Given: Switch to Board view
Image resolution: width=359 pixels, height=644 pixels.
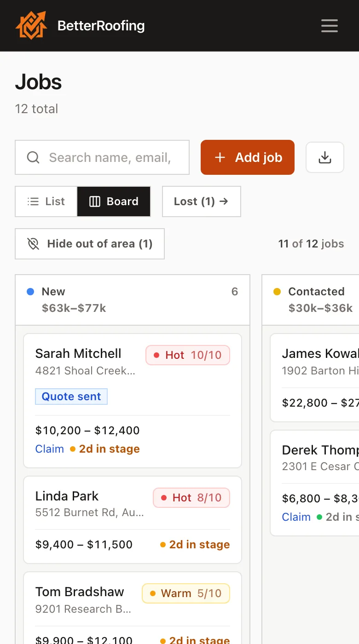Looking at the screenshot, I should pos(114,201).
